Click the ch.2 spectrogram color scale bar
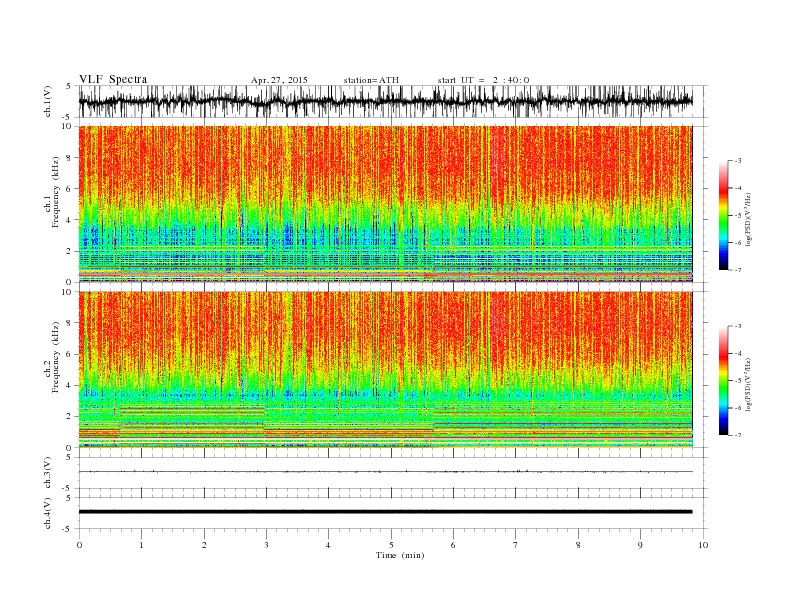The width and height of the screenshot is (792, 612). pyautogui.click(x=723, y=381)
